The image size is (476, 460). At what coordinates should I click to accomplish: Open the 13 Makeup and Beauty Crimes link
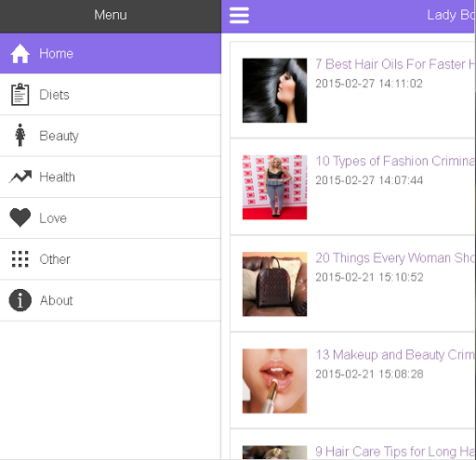click(395, 355)
